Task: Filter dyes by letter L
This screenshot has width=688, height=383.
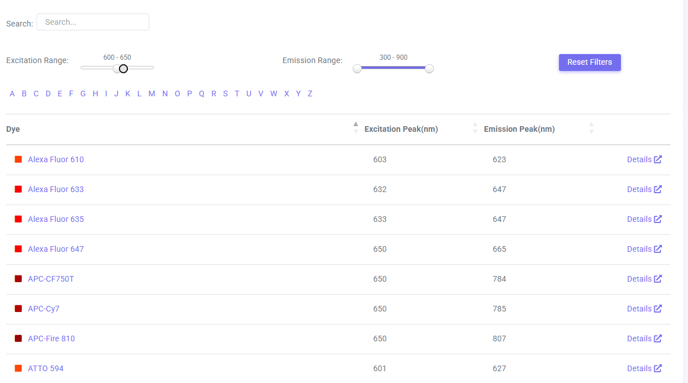Action: [x=139, y=93]
